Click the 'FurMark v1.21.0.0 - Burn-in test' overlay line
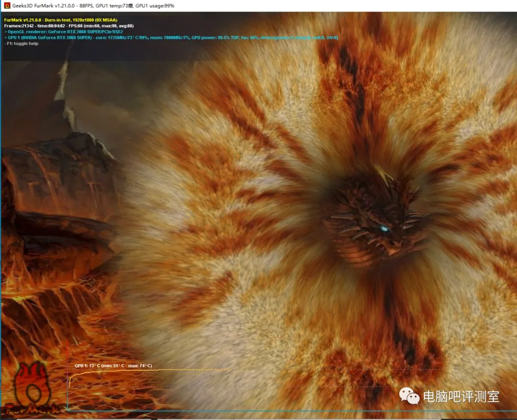517x420 pixels. [x=61, y=20]
